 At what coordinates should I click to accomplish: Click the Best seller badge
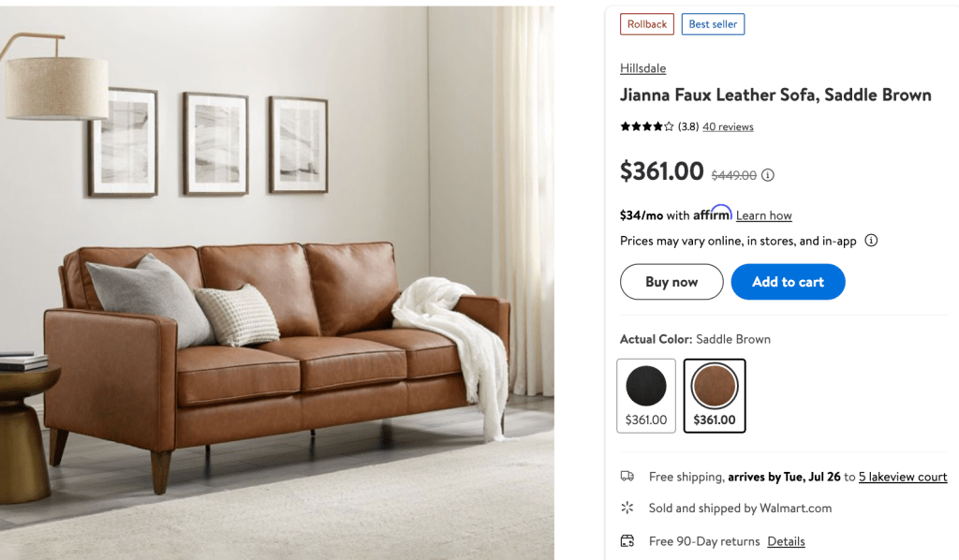tap(713, 23)
